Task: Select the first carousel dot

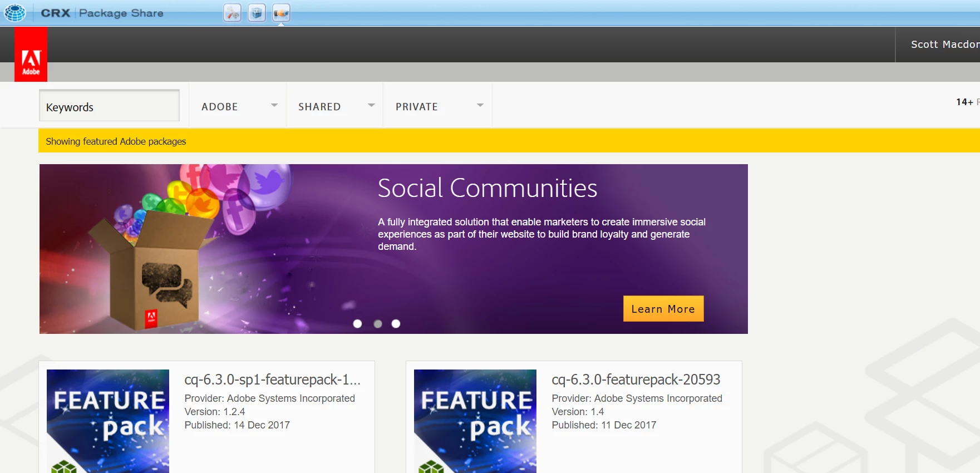Action: [358, 324]
